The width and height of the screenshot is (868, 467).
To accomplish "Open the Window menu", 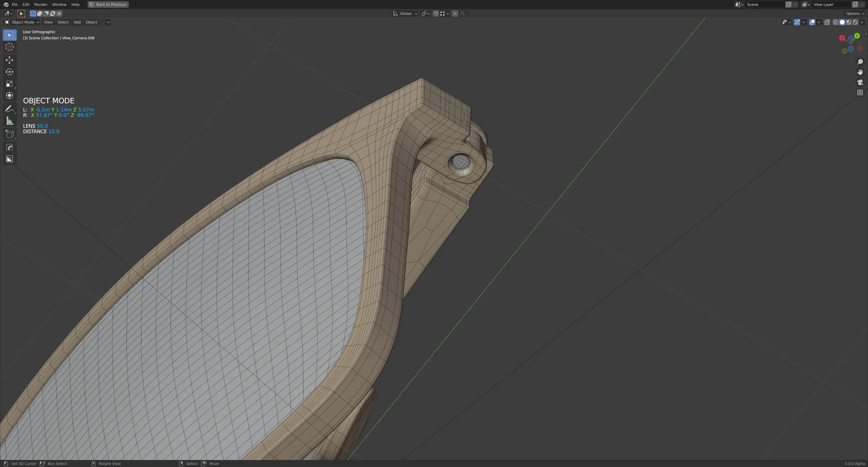I will (x=59, y=4).
